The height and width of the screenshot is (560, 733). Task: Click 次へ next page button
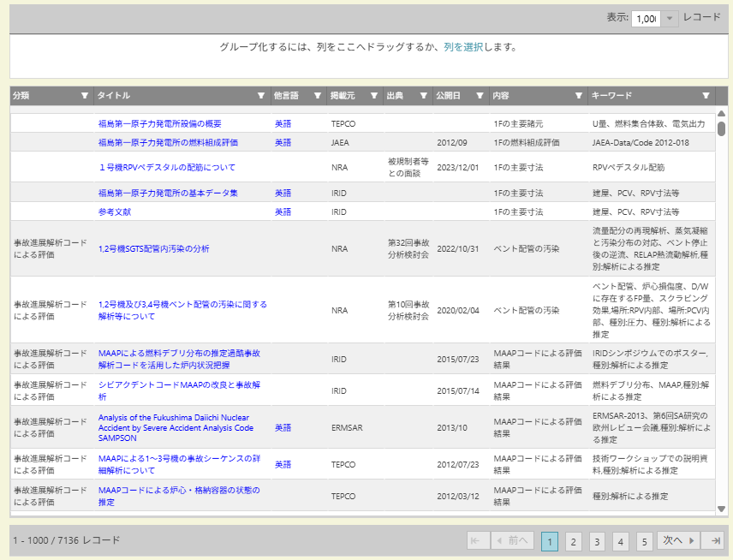click(678, 541)
